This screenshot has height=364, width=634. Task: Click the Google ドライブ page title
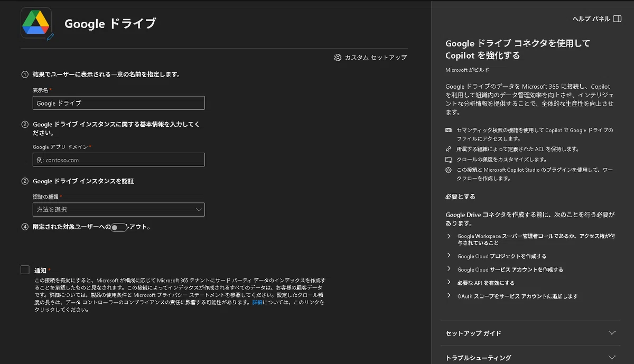click(110, 24)
